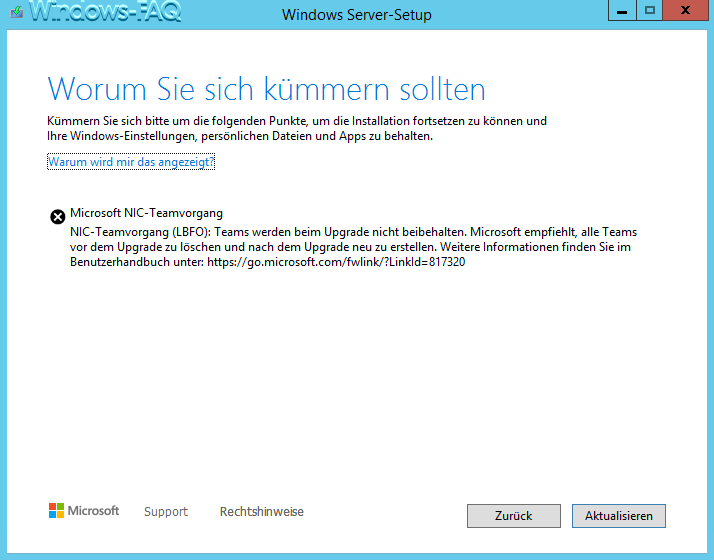This screenshot has width=714, height=560.
Task: Minimize the Windows Server-Setup window
Action: (622, 11)
